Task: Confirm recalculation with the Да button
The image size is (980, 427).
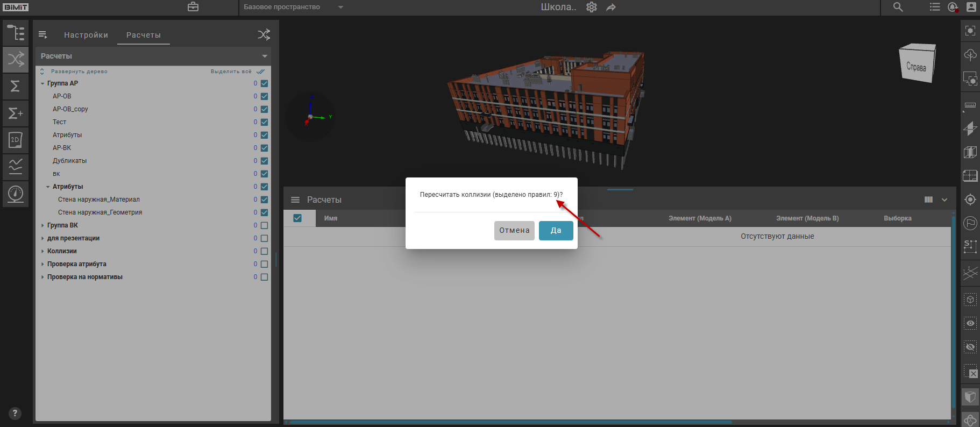Action: [556, 231]
